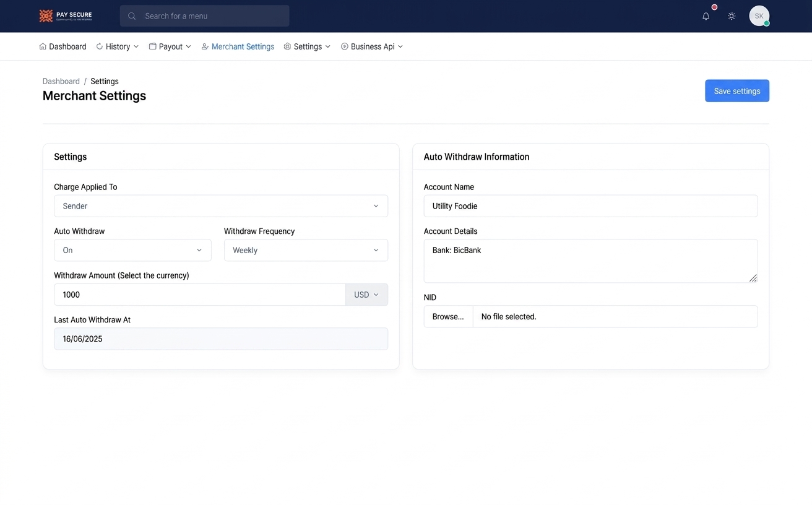Click the Payout wallet icon
Image resolution: width=812 pixels, height=505 pixels.
pos(153,46)
